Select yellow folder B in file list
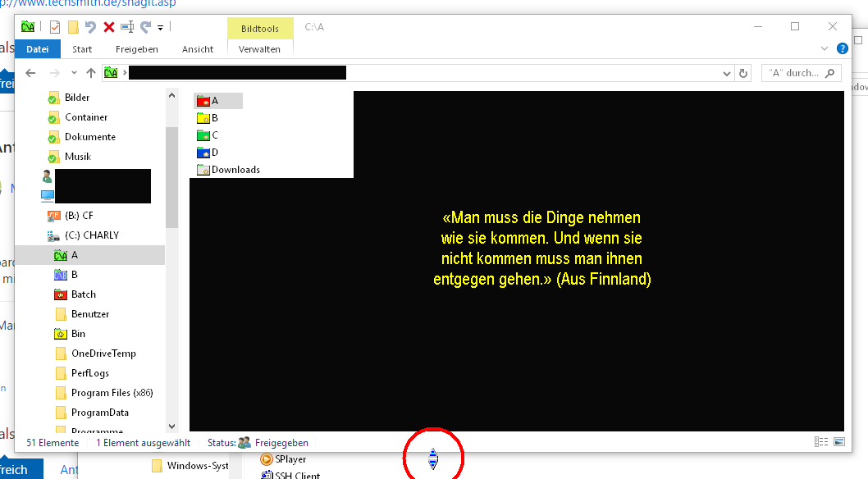The width and height of the screenshot is (868, 479). 208,118
